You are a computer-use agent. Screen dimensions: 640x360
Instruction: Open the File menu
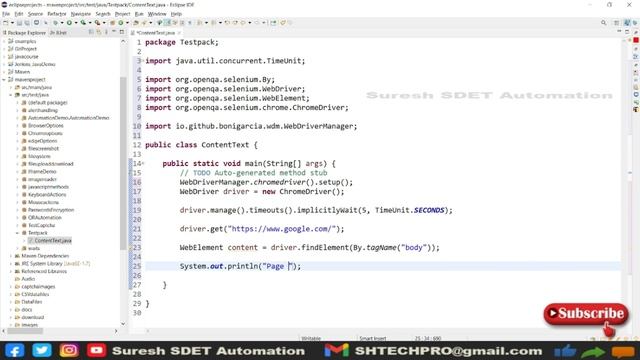pyautogui.click(x=6, y=14)
